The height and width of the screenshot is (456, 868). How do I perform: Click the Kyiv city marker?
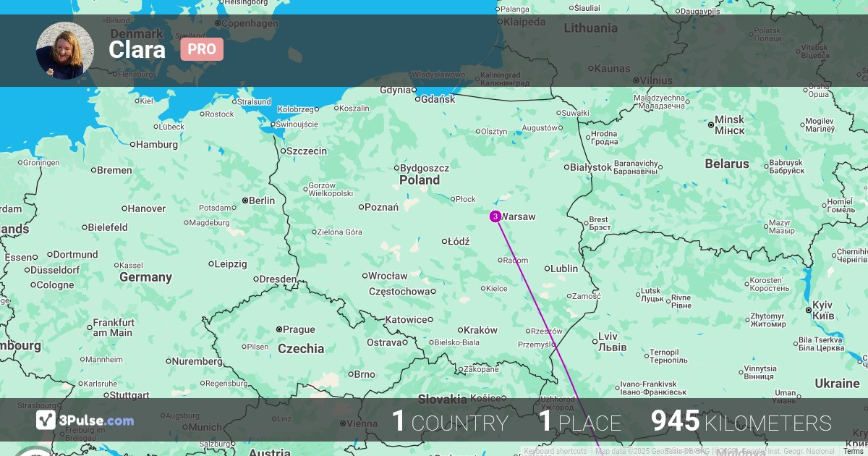click(x=809, y=310)
